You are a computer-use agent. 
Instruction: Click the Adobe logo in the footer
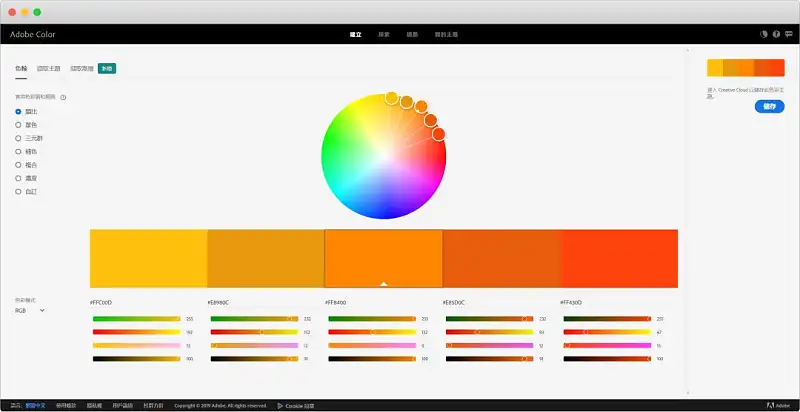coord(778,406)
